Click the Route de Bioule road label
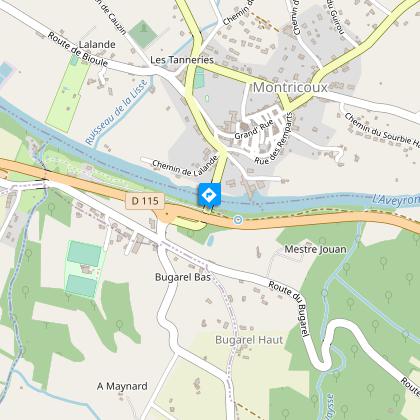This screenshot has width=420, height=420. (x=78, y=49)
